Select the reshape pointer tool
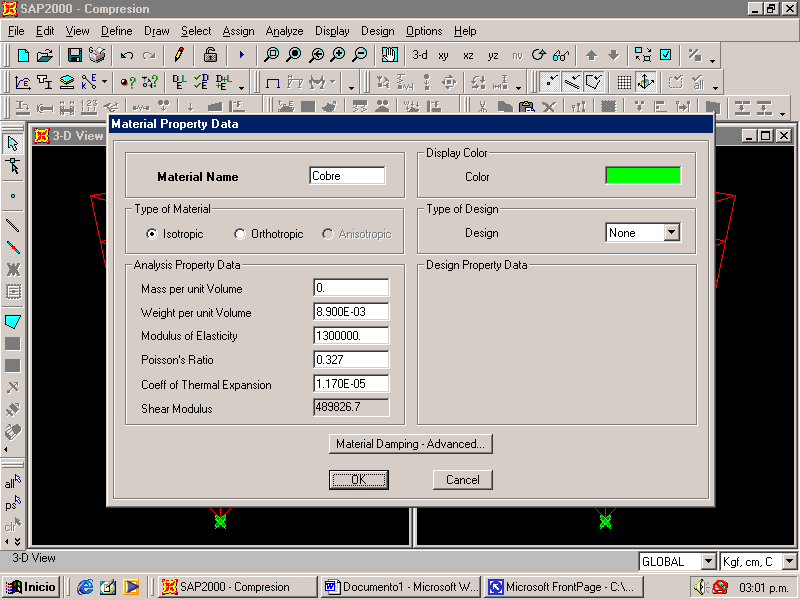 13,166
